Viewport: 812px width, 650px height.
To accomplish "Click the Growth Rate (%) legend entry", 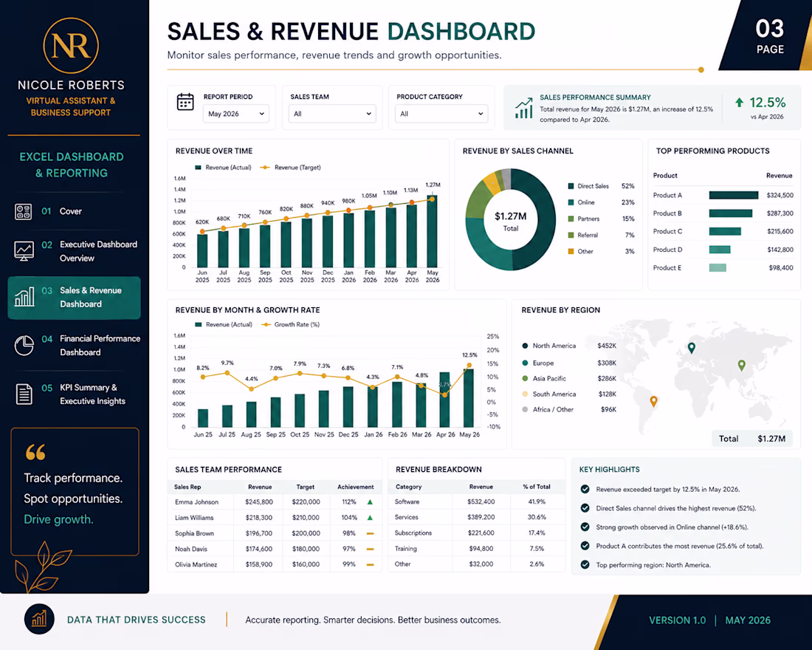I will (x=291, y=324).
